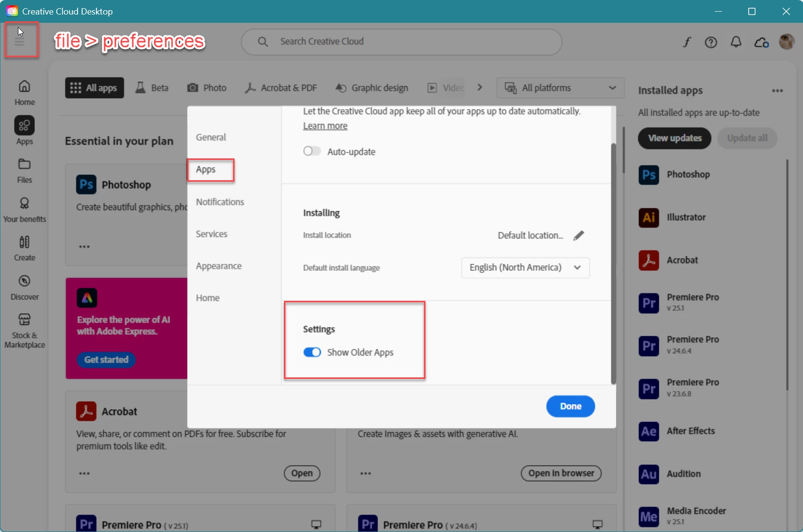Switch to the Photo category tab
Image resolution: width=803 pixels, height=532 pixels.
click(207, 88)
